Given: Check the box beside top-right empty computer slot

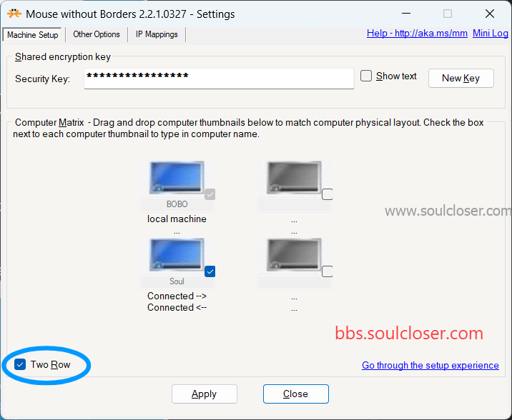Looking at the screenshot, I should tap(328, 194).
